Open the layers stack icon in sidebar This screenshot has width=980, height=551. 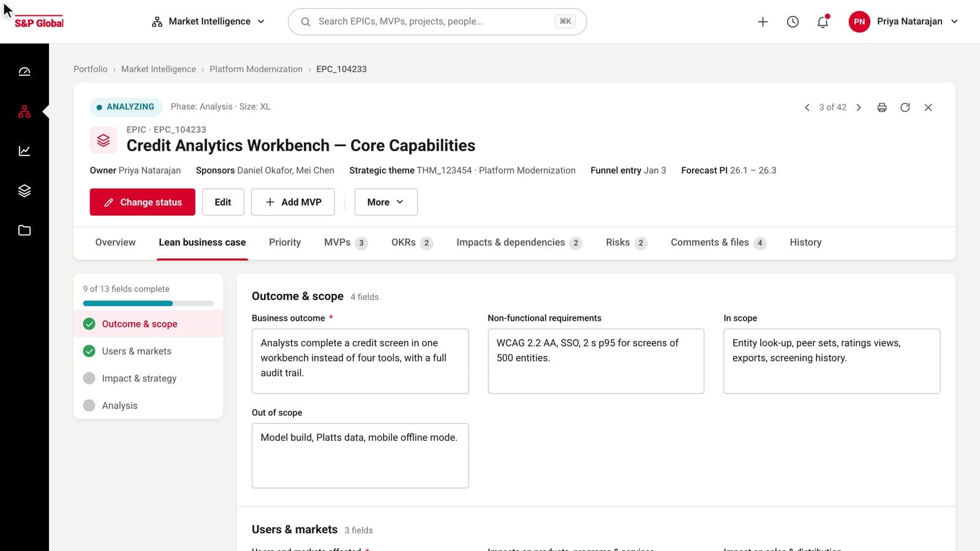pos(24,190)
